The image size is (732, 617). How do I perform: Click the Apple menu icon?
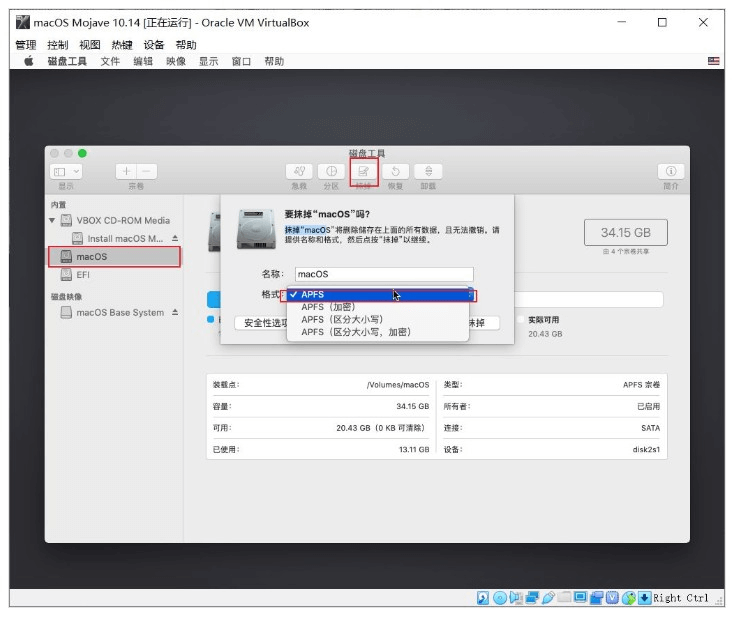coord(29,61)
